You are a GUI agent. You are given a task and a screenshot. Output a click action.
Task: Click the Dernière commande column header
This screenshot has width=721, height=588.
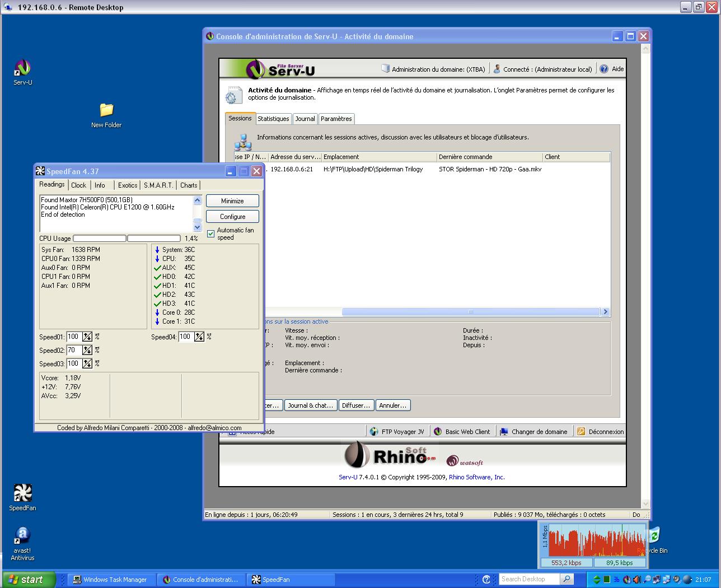point(490,157)
